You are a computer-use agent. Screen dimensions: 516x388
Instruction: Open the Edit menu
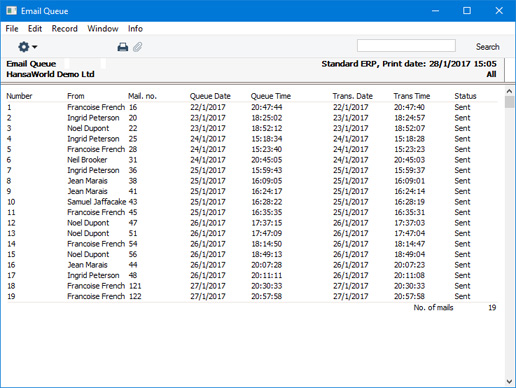pyautogui.click(x=35, y=29)
